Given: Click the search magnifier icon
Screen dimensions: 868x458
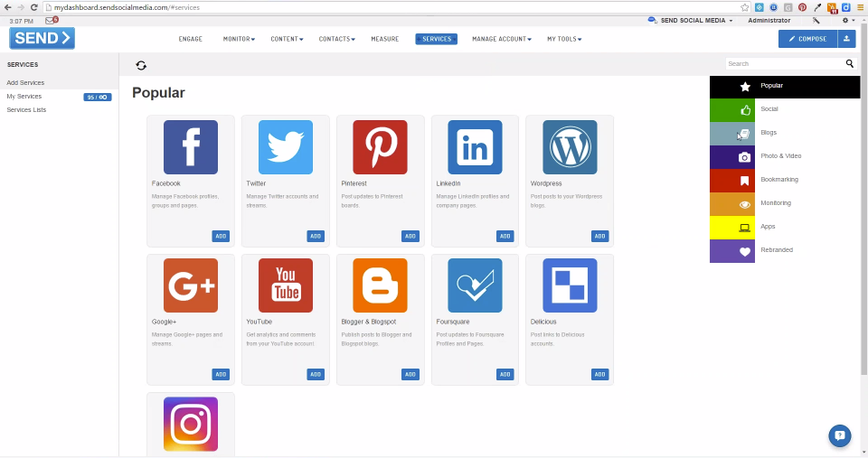Looking at the screenshot, I should pyautogui.click(x=850, y=63).
